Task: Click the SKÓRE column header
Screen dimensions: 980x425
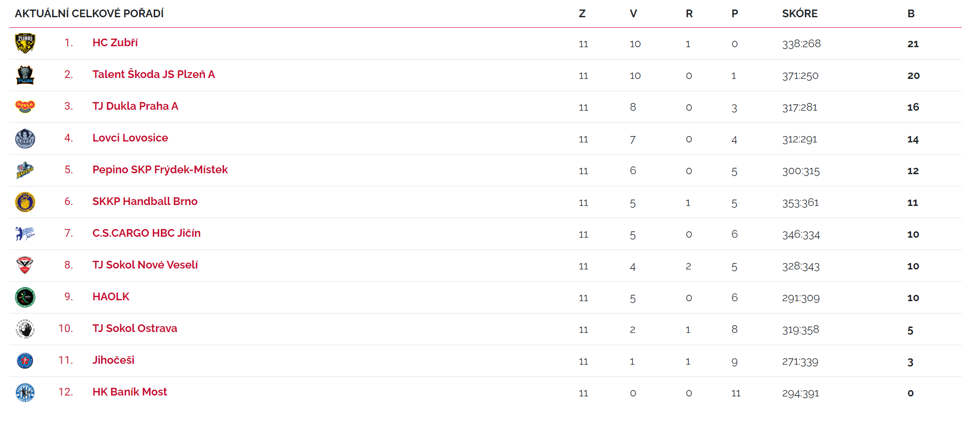Action: click(x=800, y=14)
